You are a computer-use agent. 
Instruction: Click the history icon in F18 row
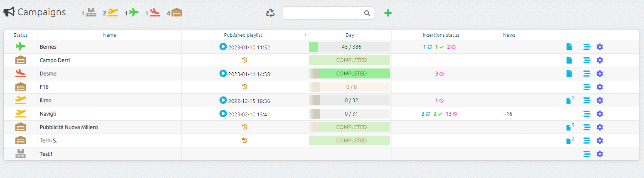tap(244, 87)
